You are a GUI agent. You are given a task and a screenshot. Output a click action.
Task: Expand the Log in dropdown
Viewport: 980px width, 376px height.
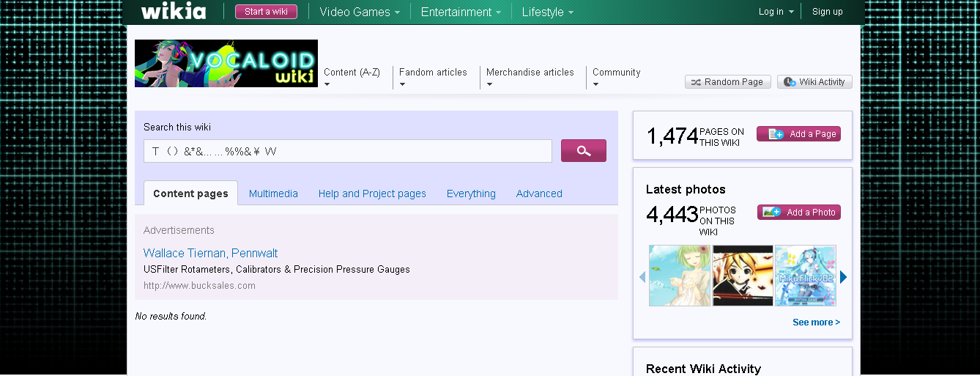pos(776,12)
